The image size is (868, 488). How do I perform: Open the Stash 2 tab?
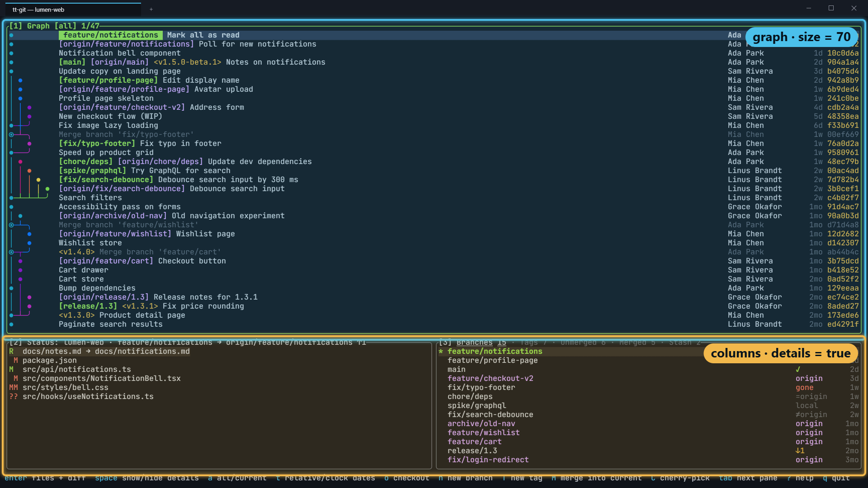tap(685, 343)
